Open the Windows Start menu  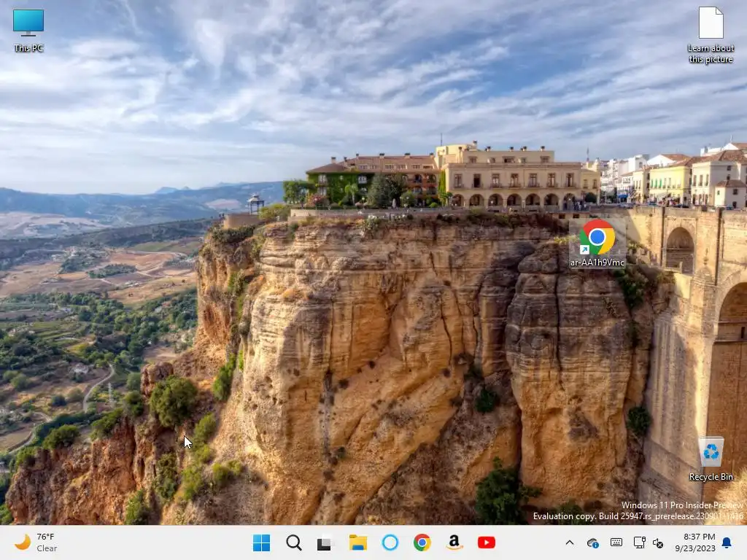[262, 542]
